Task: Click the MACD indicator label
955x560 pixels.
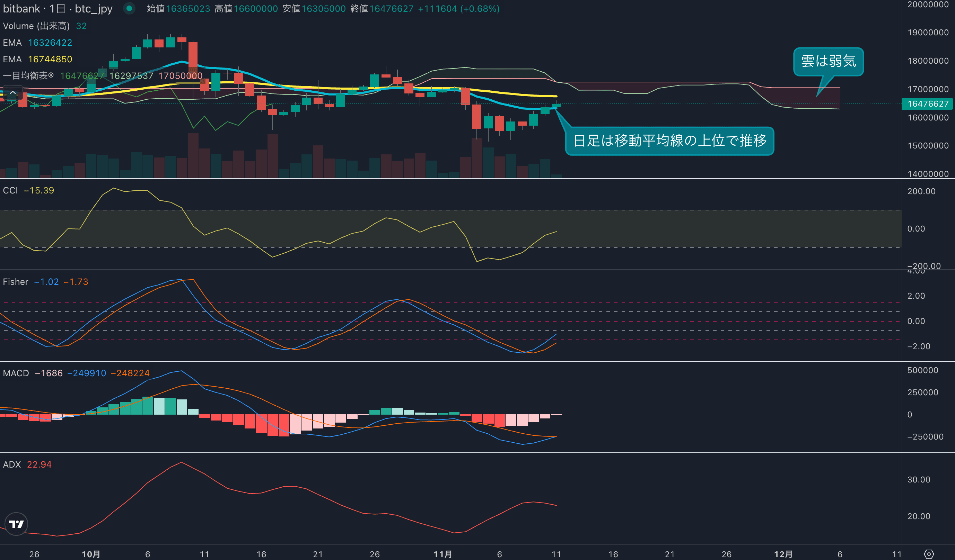Action: 16,373
